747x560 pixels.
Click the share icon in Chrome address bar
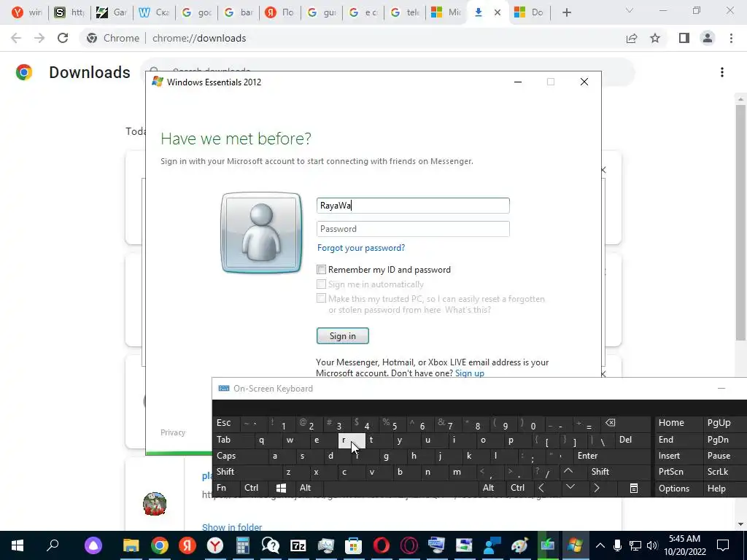tap(632, 38)
